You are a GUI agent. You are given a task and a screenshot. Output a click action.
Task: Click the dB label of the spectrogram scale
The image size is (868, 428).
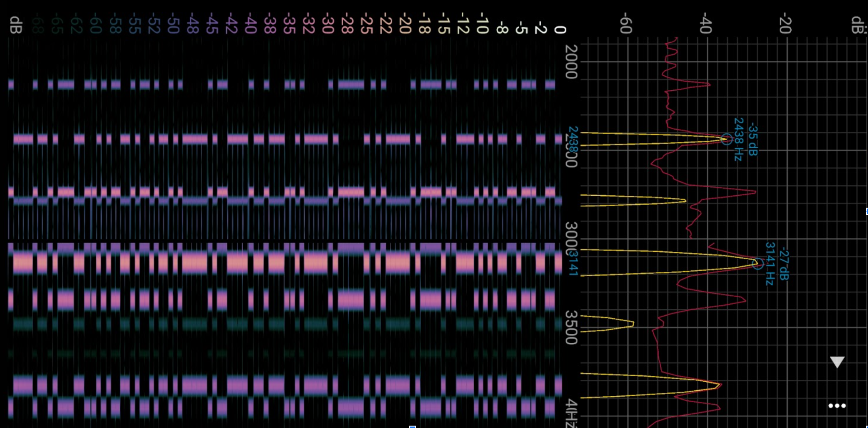[x=16, y=25]
